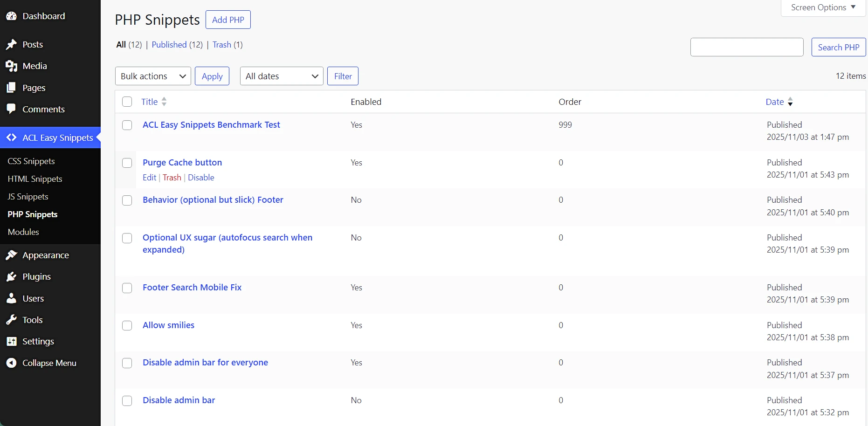Click the Plugins plug icon
Image resolution: width=868 pixels, height=426 pixels.
(x=11, y=277)
